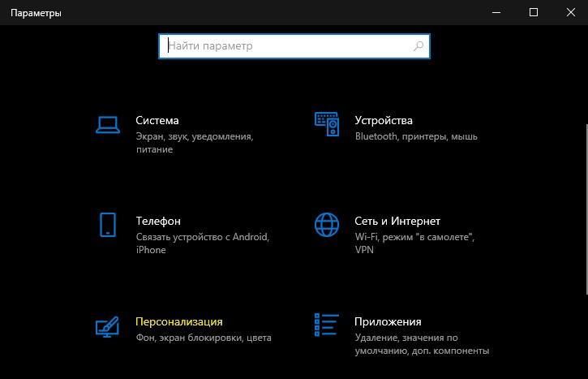588x379 pixels.
Task: Click the text Bluetooth, принтеры, мышь
Action: [416, 136]
